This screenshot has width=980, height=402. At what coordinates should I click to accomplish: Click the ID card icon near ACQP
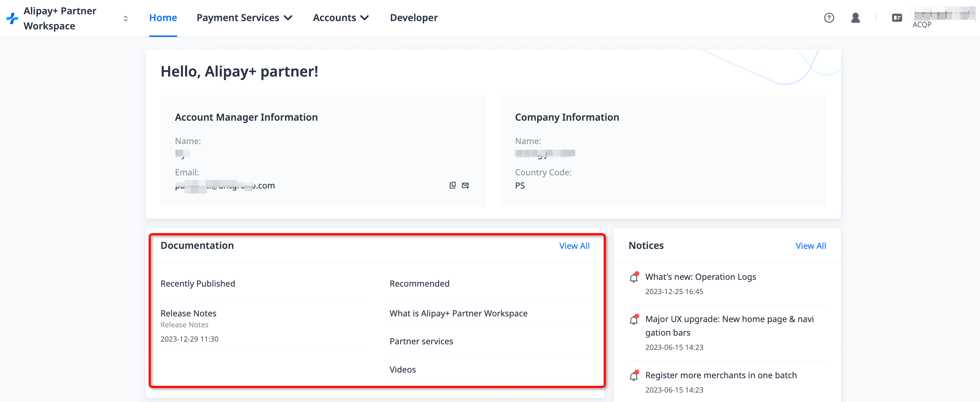(x=897, y=18)
